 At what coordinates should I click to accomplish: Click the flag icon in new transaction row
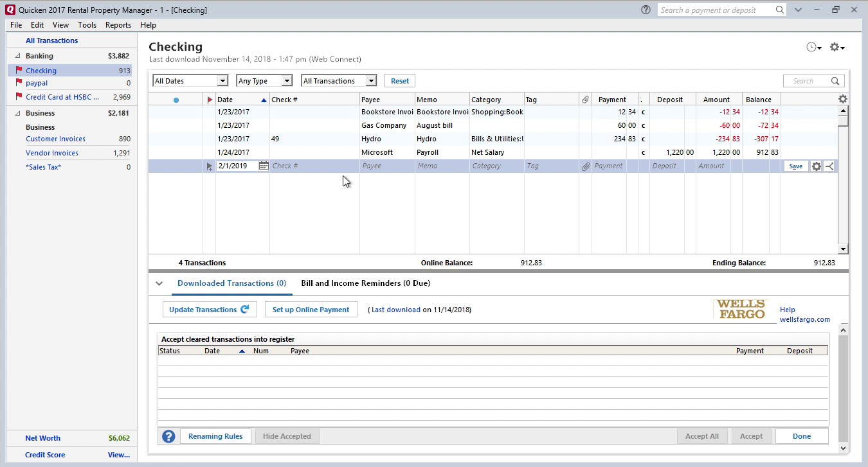coord(210,166)
